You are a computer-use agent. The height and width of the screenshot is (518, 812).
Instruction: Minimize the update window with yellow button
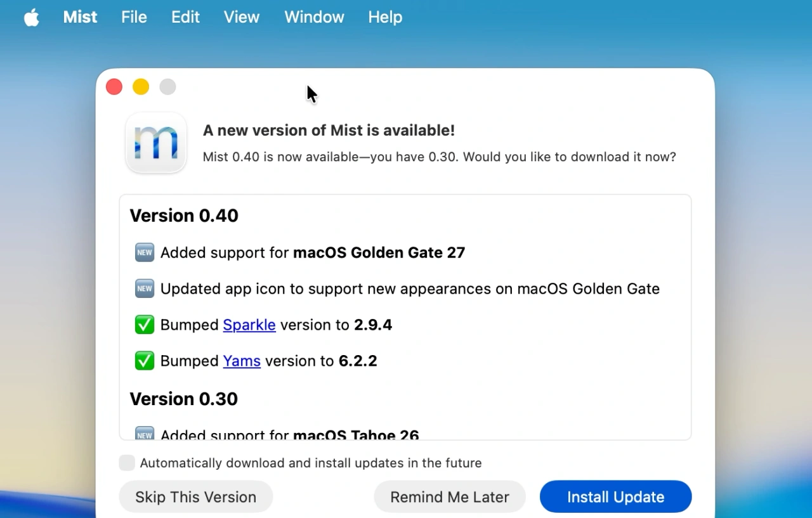141,87
